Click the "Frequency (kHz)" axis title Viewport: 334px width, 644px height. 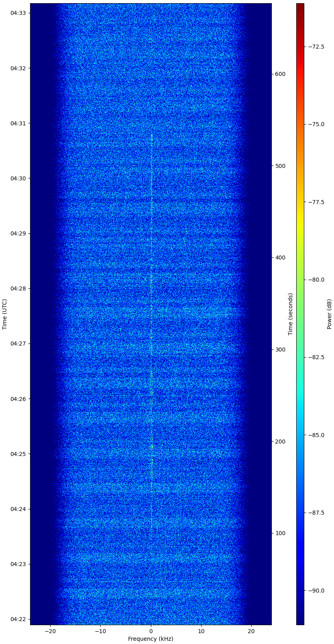click(151, 639)
